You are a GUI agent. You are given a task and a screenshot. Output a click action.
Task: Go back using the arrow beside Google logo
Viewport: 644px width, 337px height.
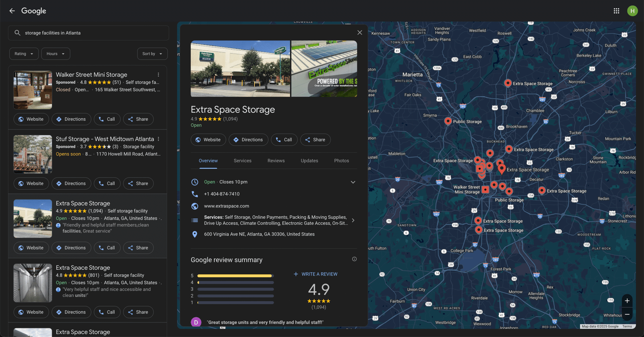tap(12, 11)
